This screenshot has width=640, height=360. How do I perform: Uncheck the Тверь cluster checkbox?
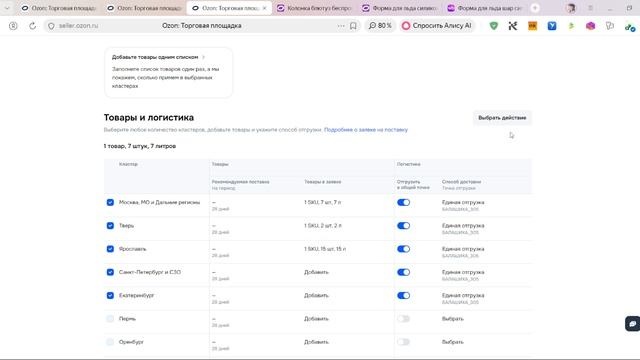110,226
